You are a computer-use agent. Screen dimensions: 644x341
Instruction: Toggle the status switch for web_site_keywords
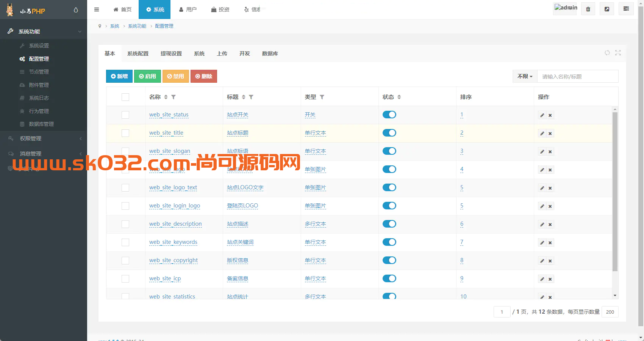click(389, 242)
